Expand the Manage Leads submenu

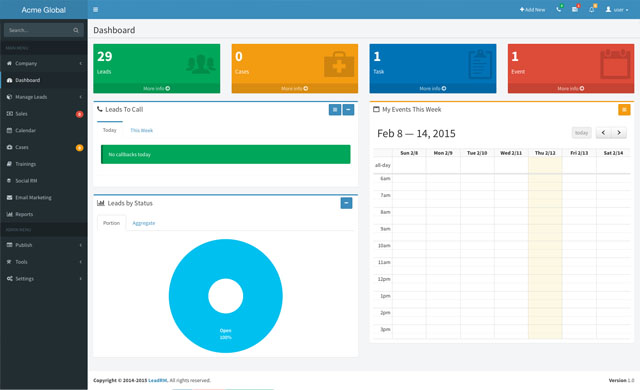[80, 97]
